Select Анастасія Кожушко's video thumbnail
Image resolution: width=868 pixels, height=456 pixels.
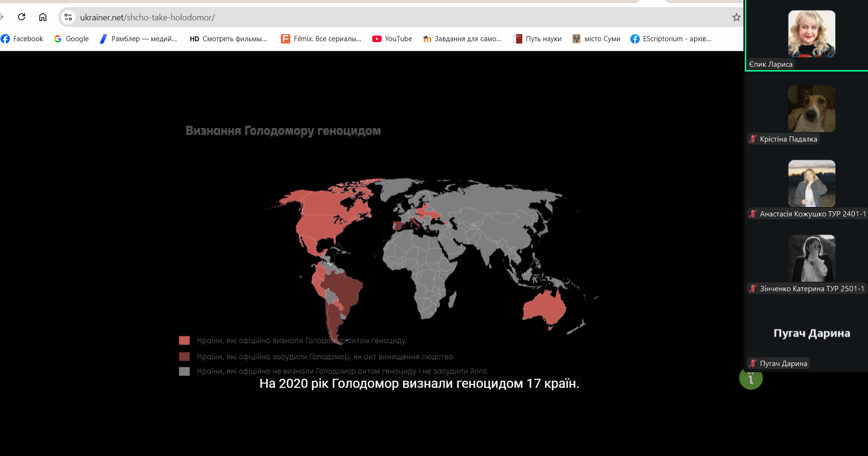point(811,183)
